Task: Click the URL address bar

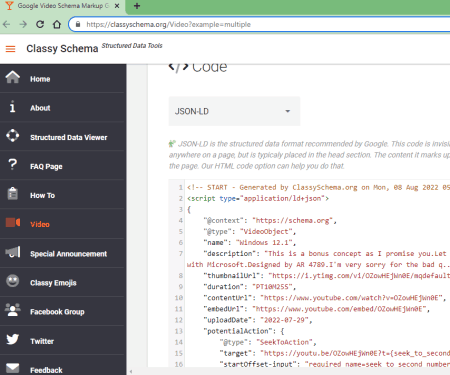Action: pos(260,24)
